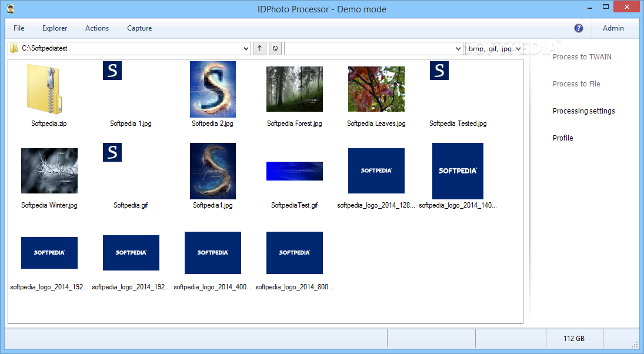Click the Softpedia Forest.jpg file name
This screenshot has height=354, width=644.
click(x=295, y=123)
